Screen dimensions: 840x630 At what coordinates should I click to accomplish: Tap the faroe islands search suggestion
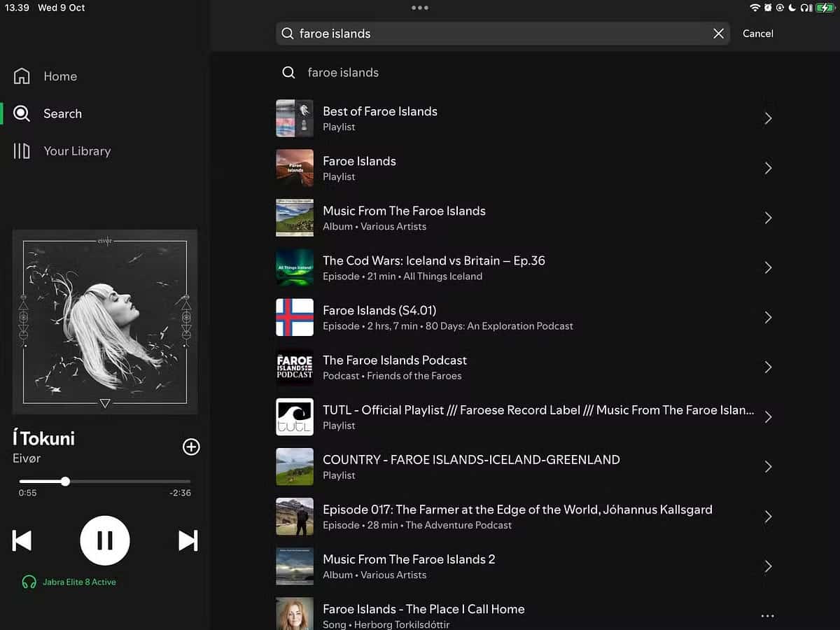click(342, 72)
